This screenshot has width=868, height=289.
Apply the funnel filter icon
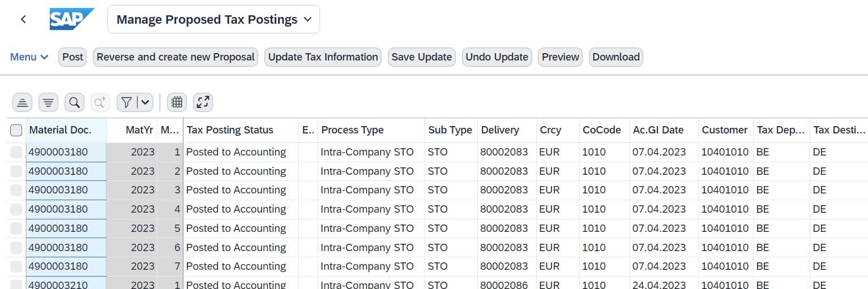click(x=127, y=102)
